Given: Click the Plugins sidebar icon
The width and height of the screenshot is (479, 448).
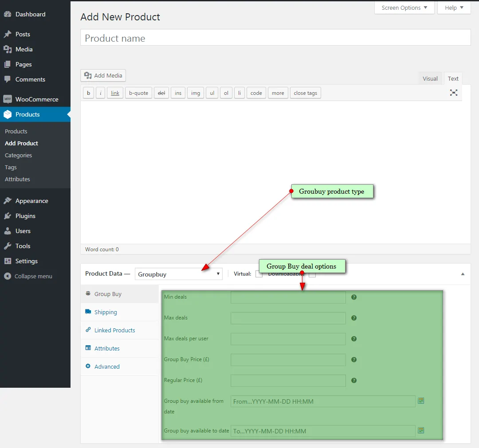Looking at the screenshot, I should coord(8,216).
